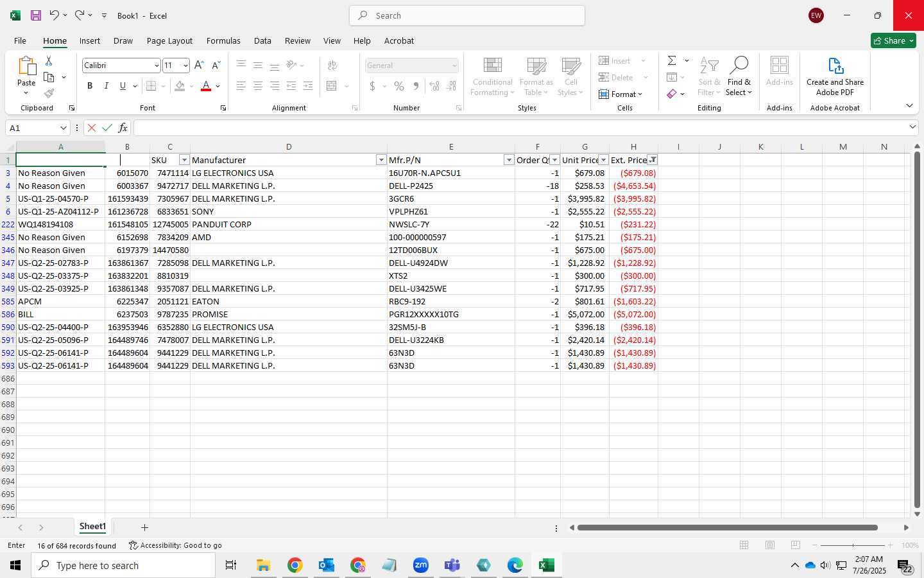Switch to the Data tab
The height and width of the screenshot is (578, 924).
click(262, 40)
